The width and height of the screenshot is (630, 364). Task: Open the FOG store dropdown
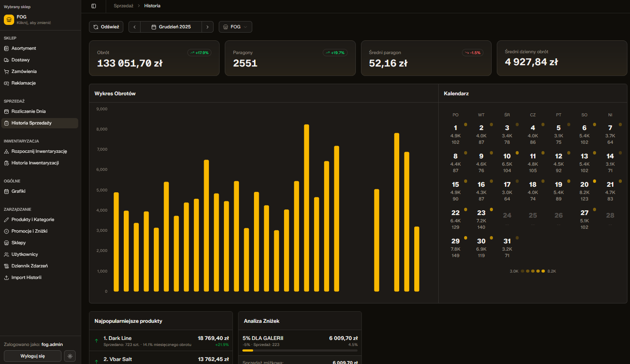tap(235, 27)
